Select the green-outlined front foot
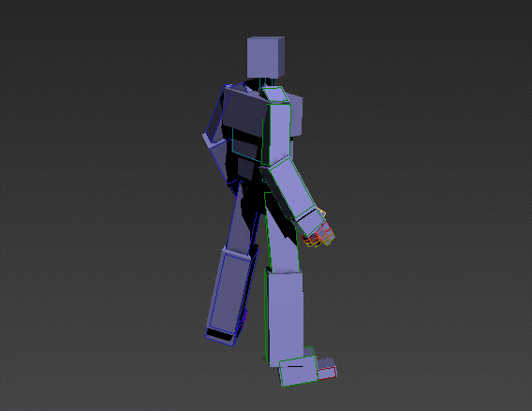The height and width of the screenshot is (411, 532). (x=298, y=371)
